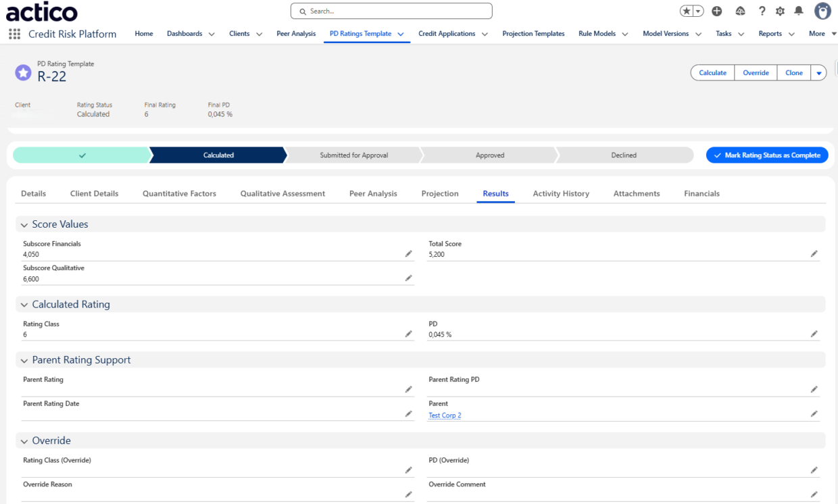The height and width of the screenshot is (504, 838).
Task: Open Tasks nav dropdown chevron
Action: point(741,34)
